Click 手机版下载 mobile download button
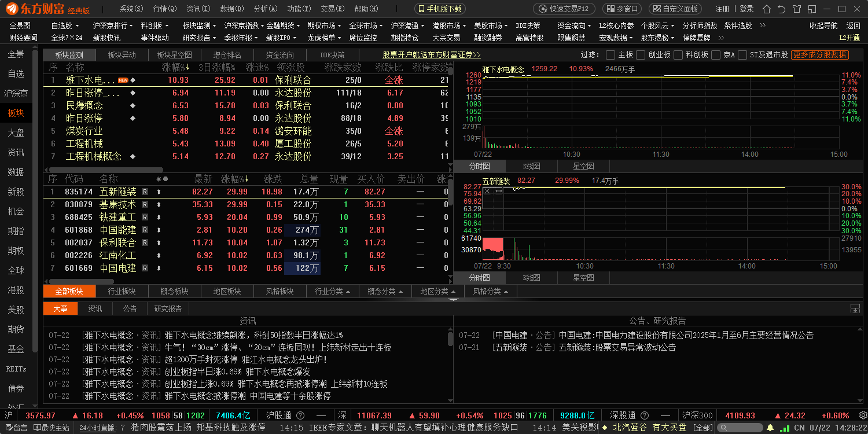 [x=440, y=9]
